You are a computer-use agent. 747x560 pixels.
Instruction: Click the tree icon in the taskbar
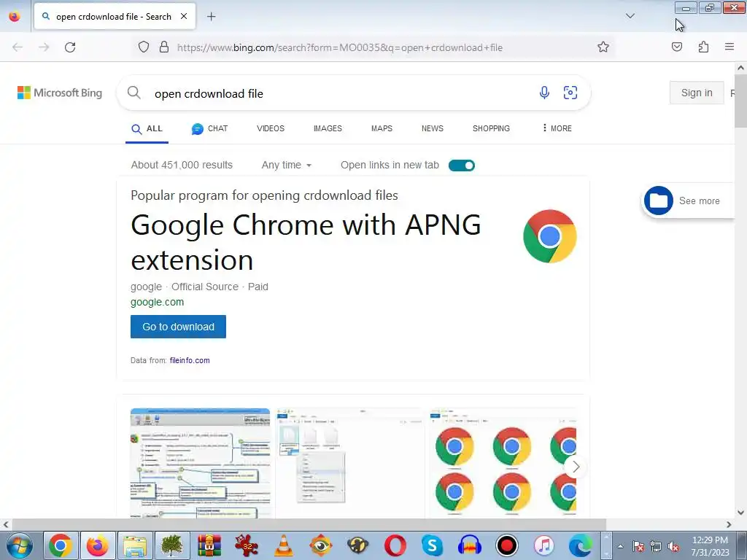click(172, 545)
